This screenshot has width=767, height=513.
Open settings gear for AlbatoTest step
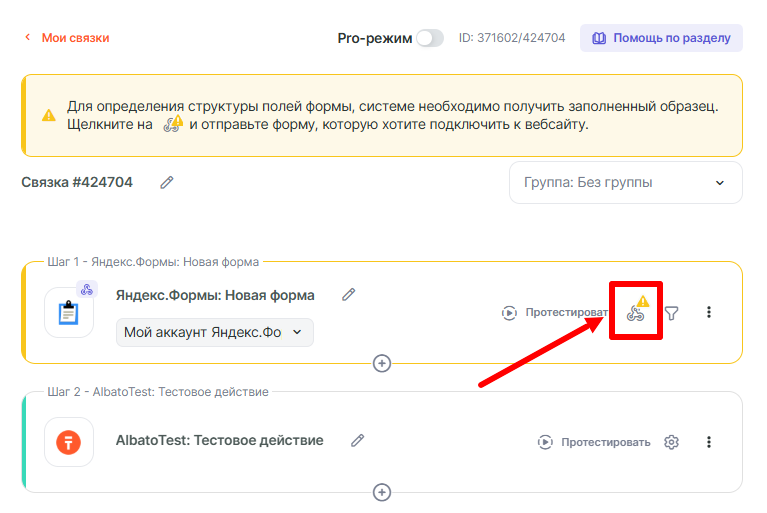(672, 442)
